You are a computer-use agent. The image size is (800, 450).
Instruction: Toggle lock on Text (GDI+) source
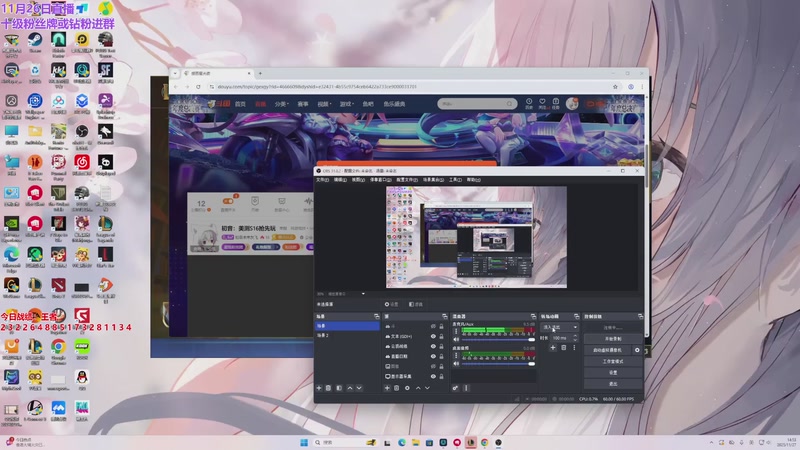[x=441, y=337]
